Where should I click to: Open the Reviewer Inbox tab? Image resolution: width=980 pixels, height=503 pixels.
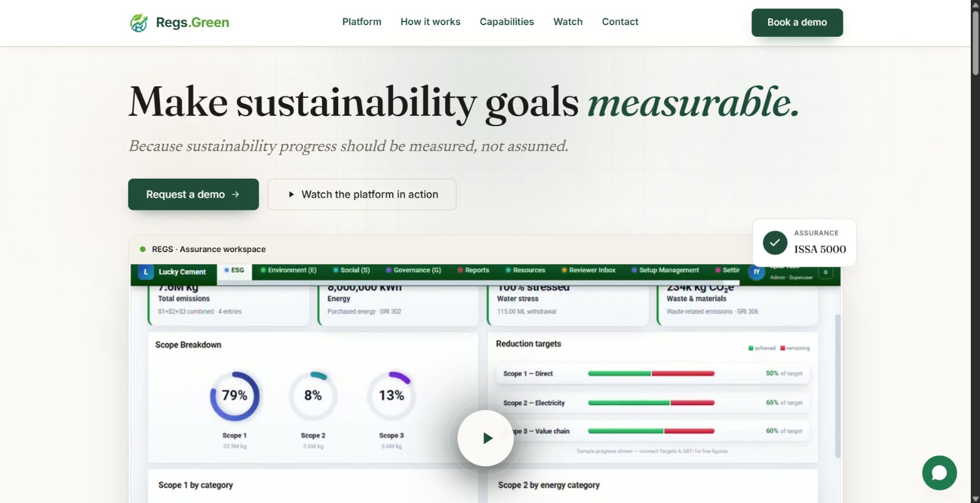(x=588, y=270)
